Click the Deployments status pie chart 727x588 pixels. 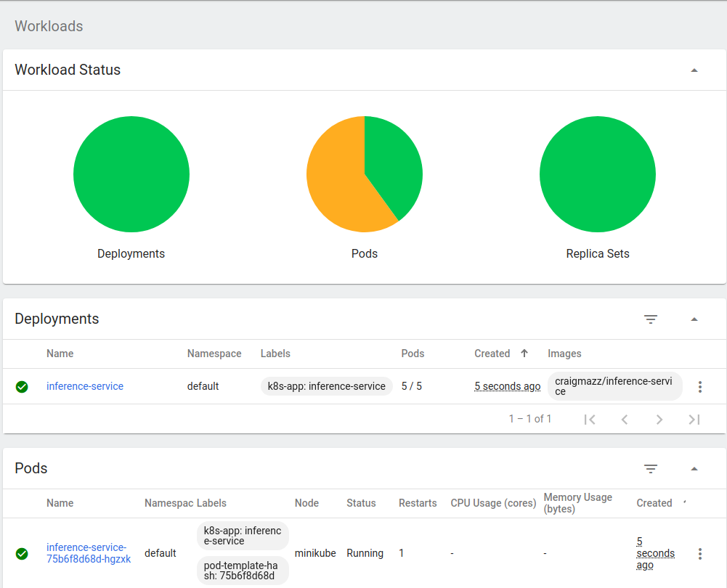coord(131,174)
